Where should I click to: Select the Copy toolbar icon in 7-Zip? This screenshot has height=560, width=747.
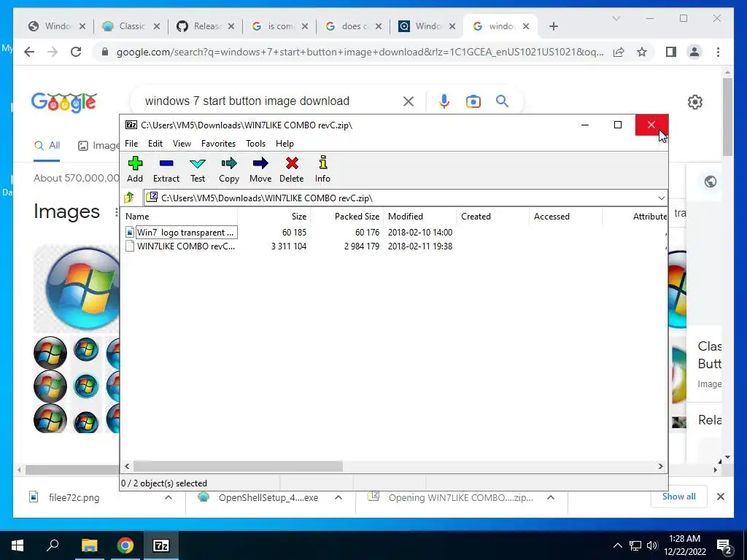[228, 169]
